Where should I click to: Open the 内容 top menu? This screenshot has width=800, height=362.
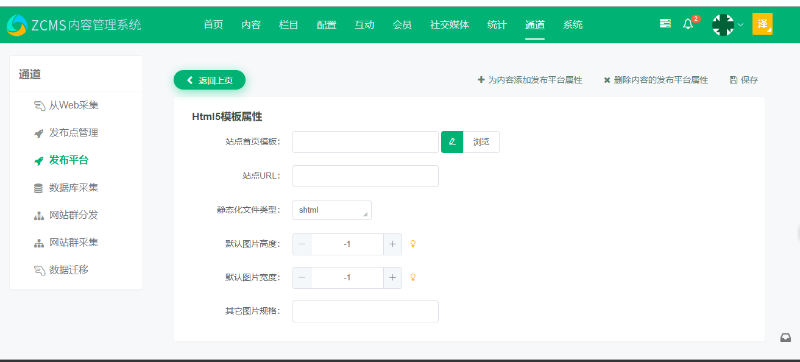click(251, 24)
